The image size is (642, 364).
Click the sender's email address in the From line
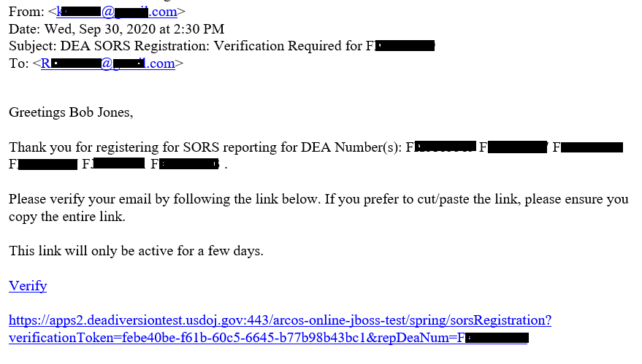(x=117, y=12)
